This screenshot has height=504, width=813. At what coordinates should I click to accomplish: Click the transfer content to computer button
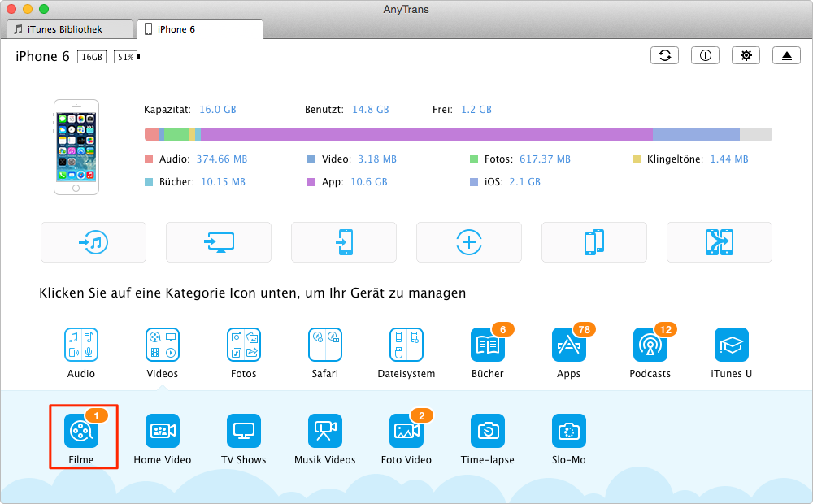[x=219, y=242]
